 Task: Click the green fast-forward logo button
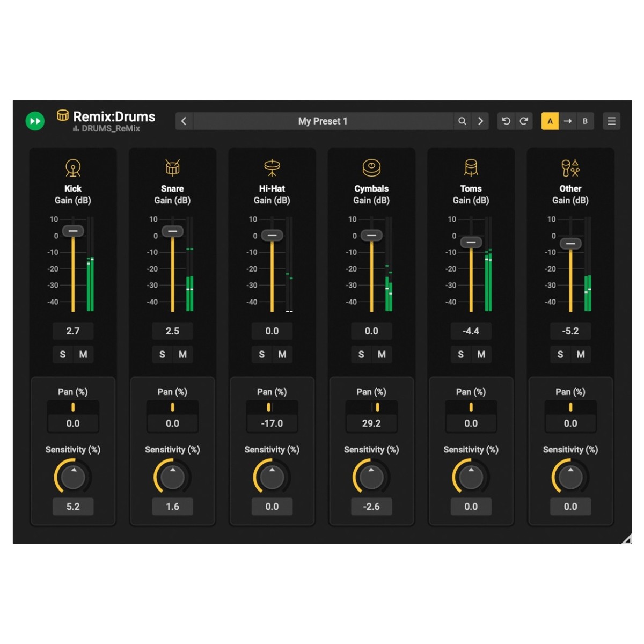[35, 121]
